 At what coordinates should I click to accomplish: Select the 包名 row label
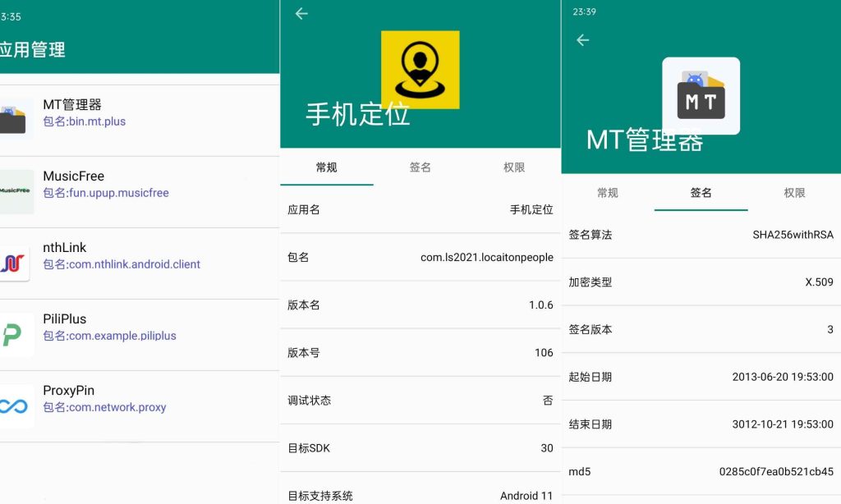(298, 258)
